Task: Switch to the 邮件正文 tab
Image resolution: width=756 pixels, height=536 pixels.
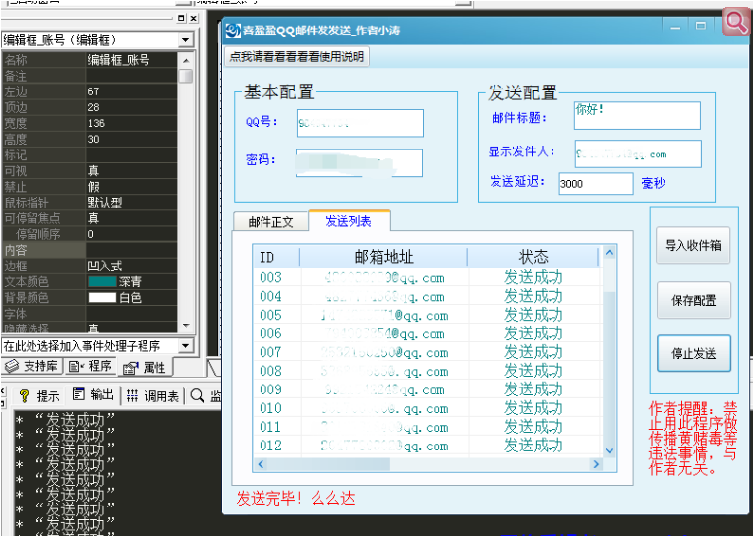Action: click(x=270, y=222)
